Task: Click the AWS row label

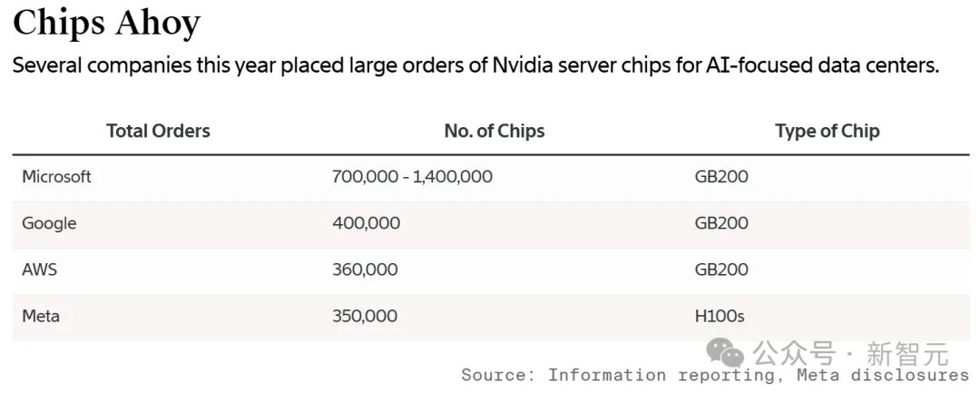Action: [40, 270]
